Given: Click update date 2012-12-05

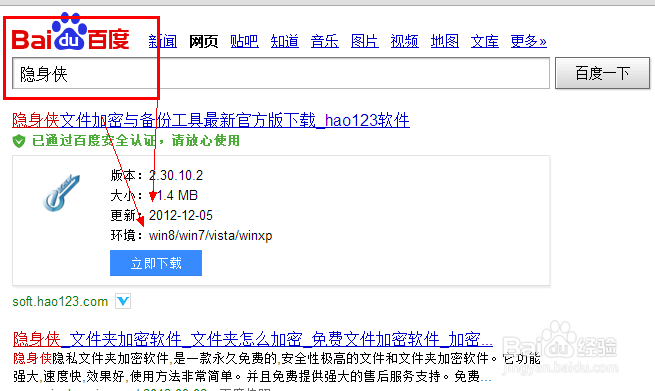Looking at the screenshot, I should pos(181,216).
